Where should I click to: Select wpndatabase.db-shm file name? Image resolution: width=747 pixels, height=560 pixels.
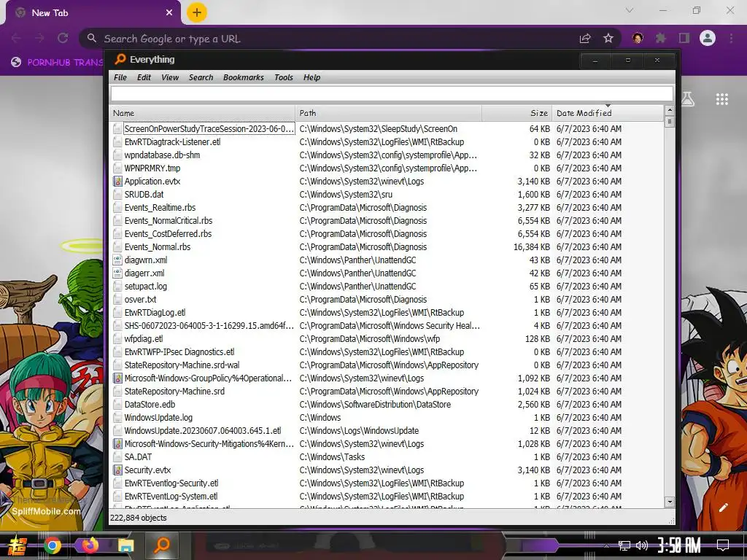pos(162,155)
